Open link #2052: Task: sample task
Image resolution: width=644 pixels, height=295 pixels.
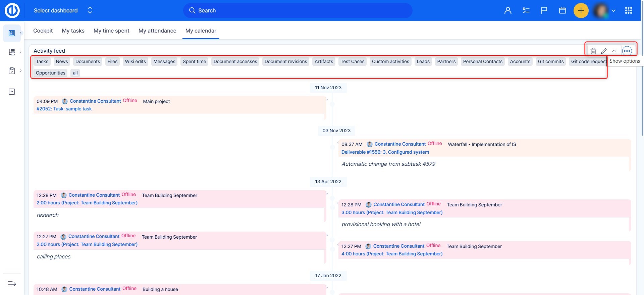pyautogui.click(x=64, y=109)
